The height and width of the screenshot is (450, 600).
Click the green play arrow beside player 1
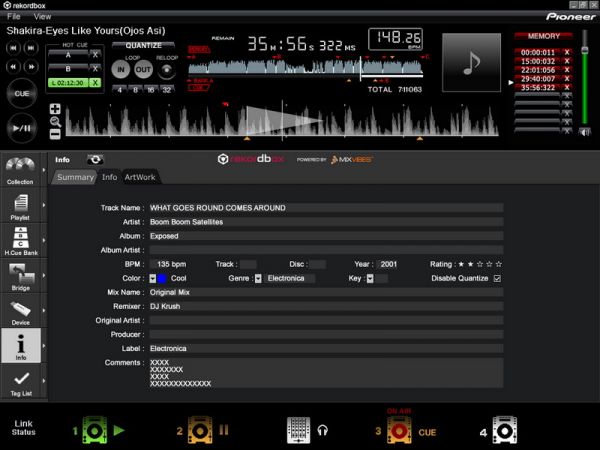[x=119, y=430]
